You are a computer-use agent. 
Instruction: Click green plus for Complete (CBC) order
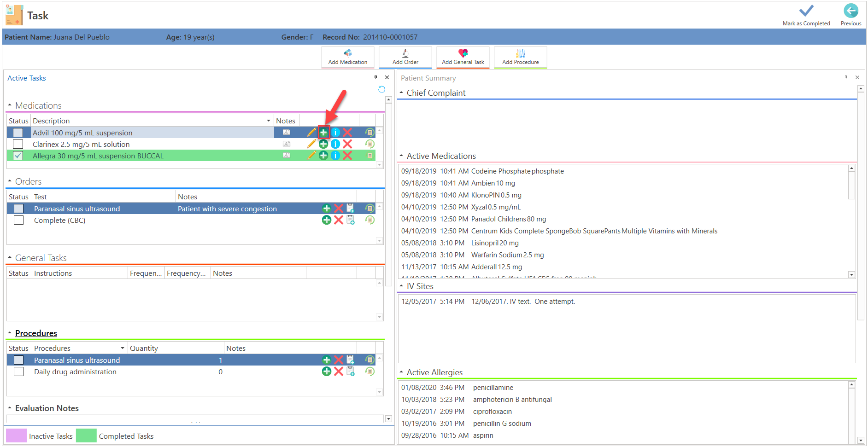click(x=327, y=220)
